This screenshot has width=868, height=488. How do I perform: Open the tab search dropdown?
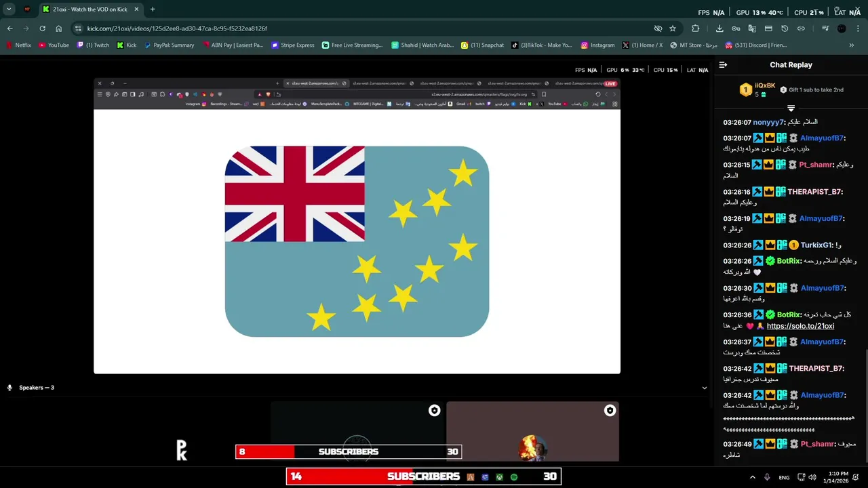9,9
